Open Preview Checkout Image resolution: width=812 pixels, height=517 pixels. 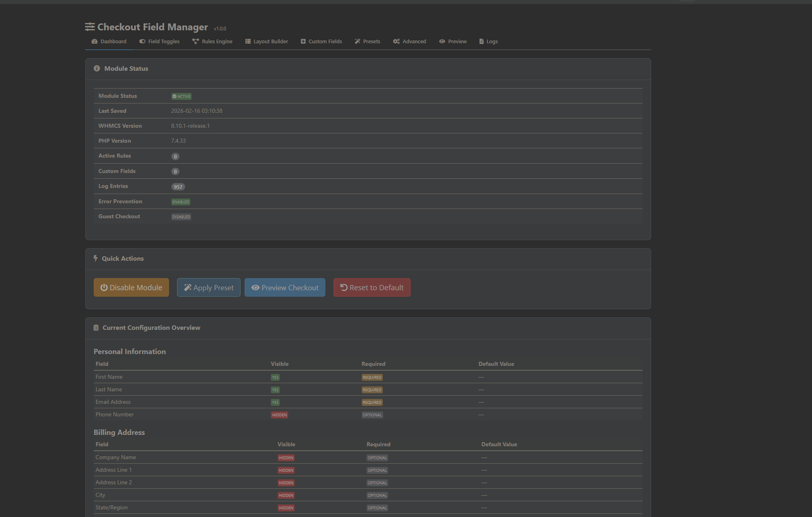[285, 287]
